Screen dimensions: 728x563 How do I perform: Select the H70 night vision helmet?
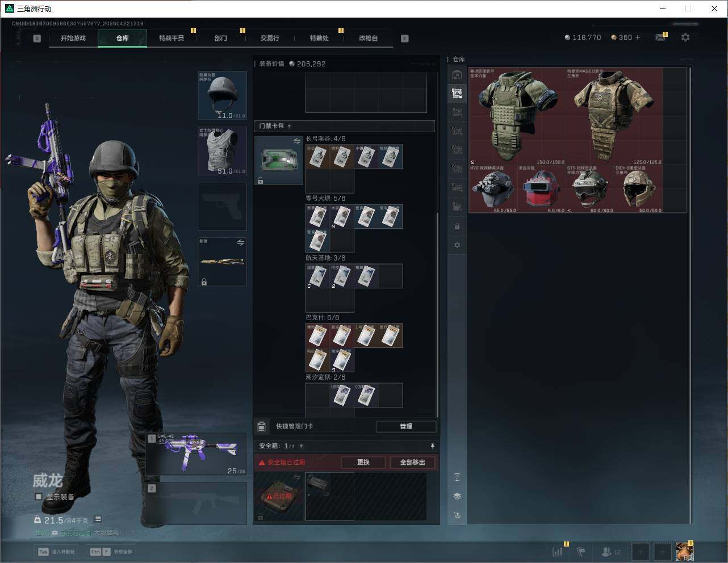click(493, 189)
